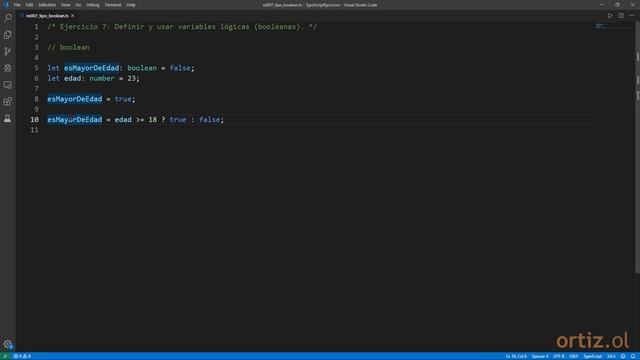Screen dimensions: 640x360
Task: Open the Terminal menu
Action: tap(113, 5)
